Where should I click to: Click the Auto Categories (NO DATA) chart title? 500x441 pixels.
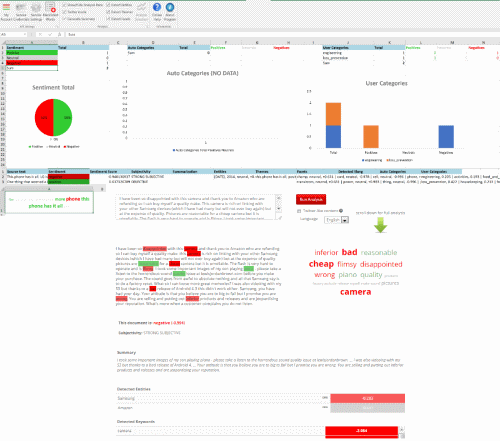point(202,73)
